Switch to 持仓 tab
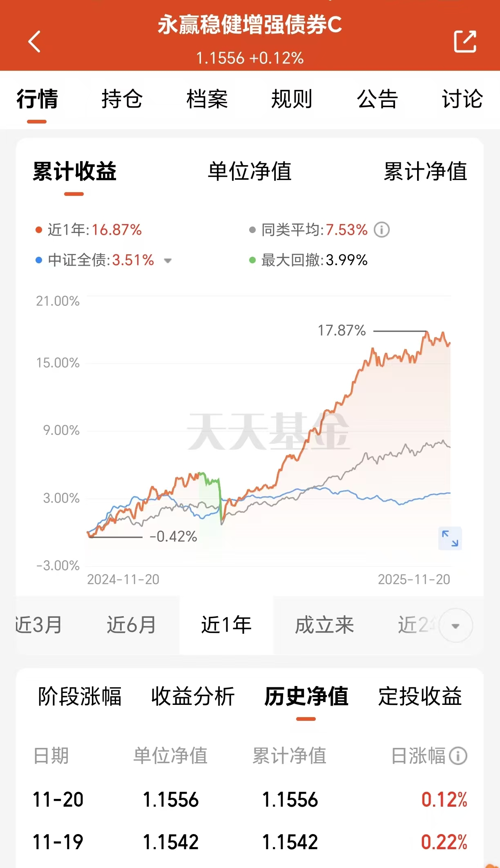The width and height of the screenshot is (500, 868). (x=122, y=99)
